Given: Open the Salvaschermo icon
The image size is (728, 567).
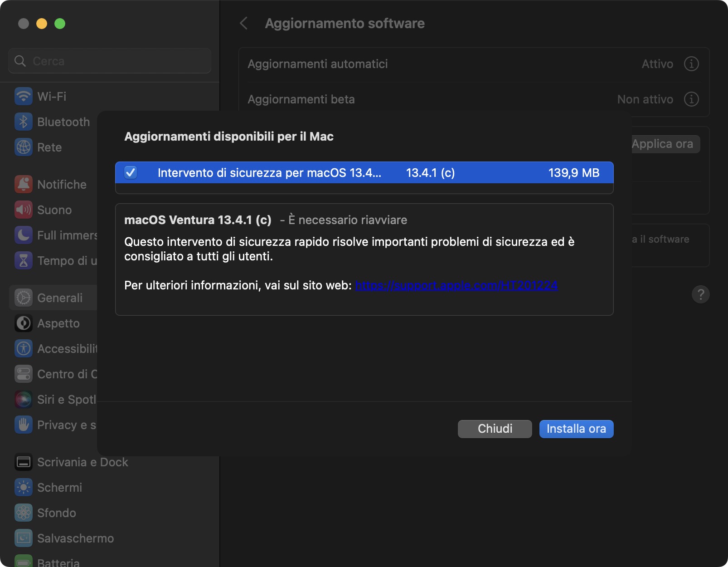Looking at the screenshot, I should point(24,538).
